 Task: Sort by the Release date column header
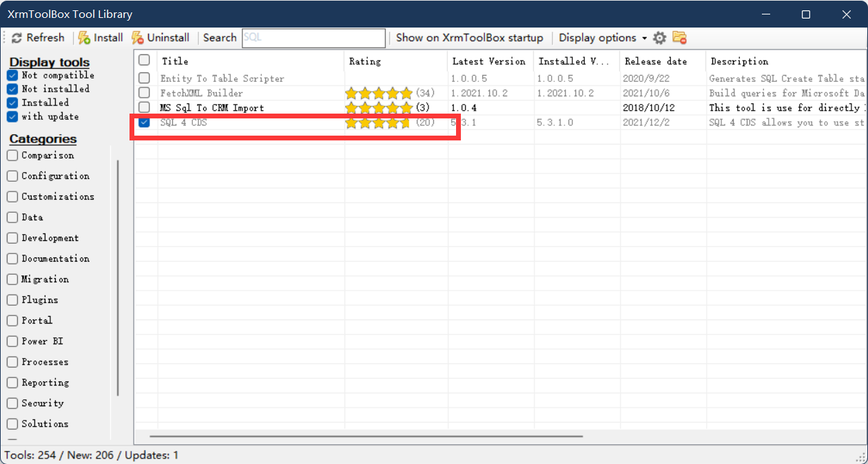point(663,61)
